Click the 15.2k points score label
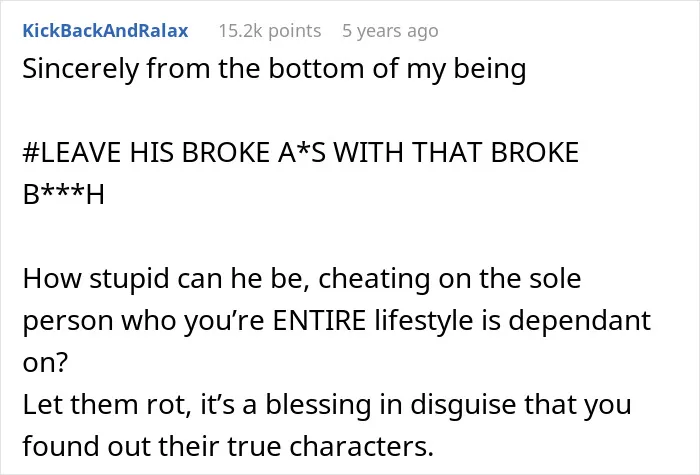 pos(270,31)
